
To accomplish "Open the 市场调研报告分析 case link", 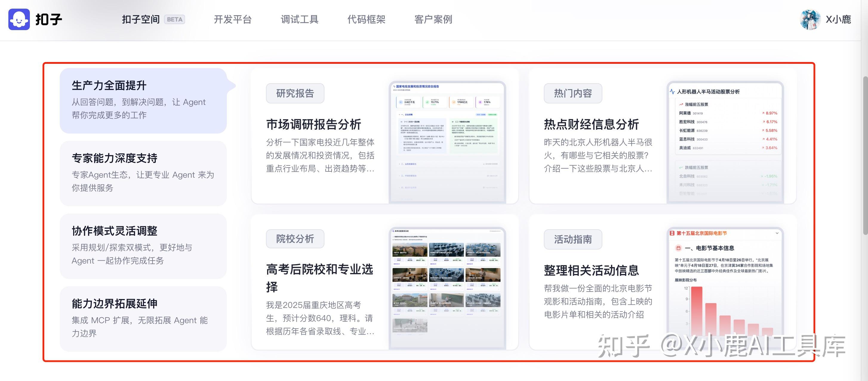I will coord(313,124).
